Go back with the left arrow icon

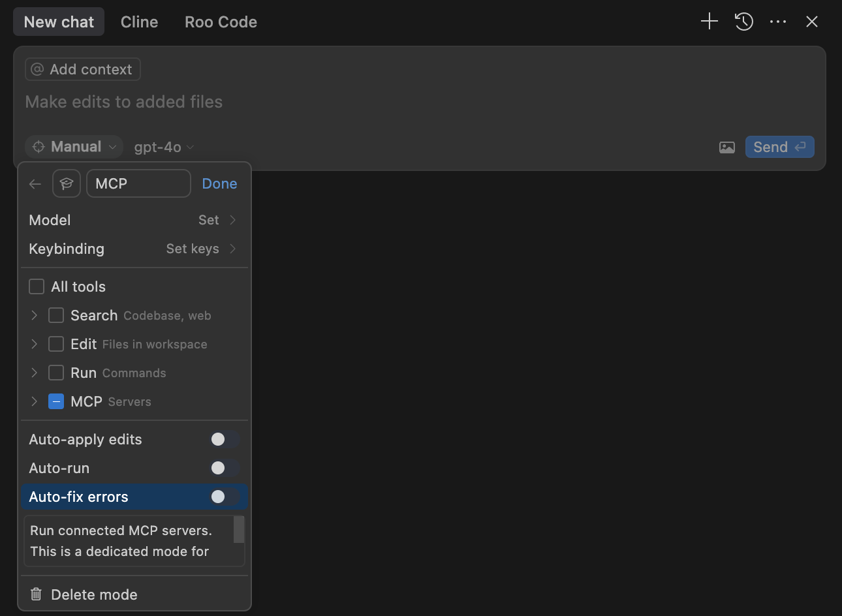point(35,184)
